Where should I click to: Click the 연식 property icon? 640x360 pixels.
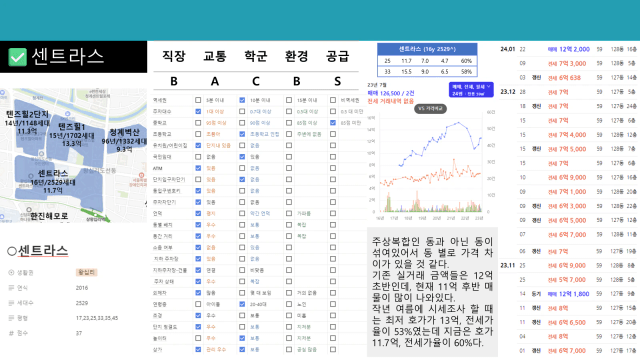(x=11, y=288)
